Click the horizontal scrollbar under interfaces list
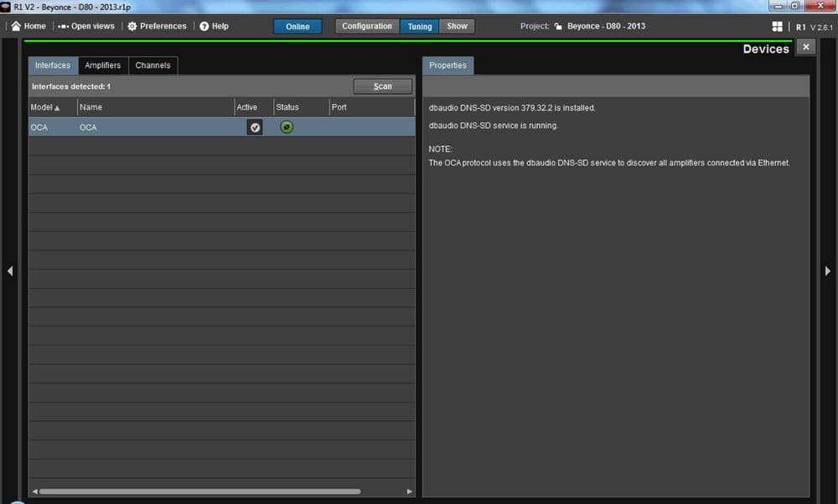838x504 pixels. click(x=199, y=491)
